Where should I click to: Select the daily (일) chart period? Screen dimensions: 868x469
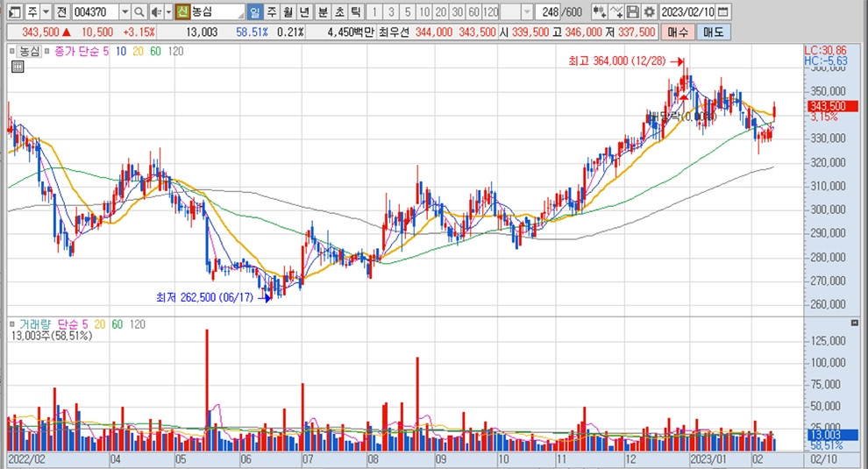pyautogui.click(x=254, y=12)
